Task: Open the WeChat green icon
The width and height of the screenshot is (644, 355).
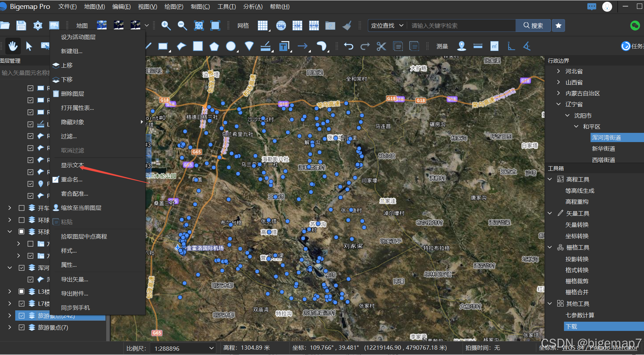Action: [x=635, y=26]
